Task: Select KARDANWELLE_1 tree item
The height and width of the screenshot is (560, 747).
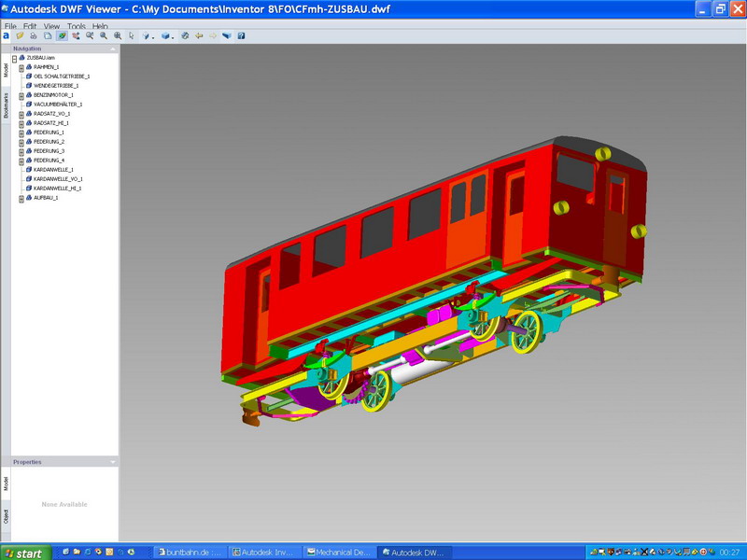Action: pos(53,170)
